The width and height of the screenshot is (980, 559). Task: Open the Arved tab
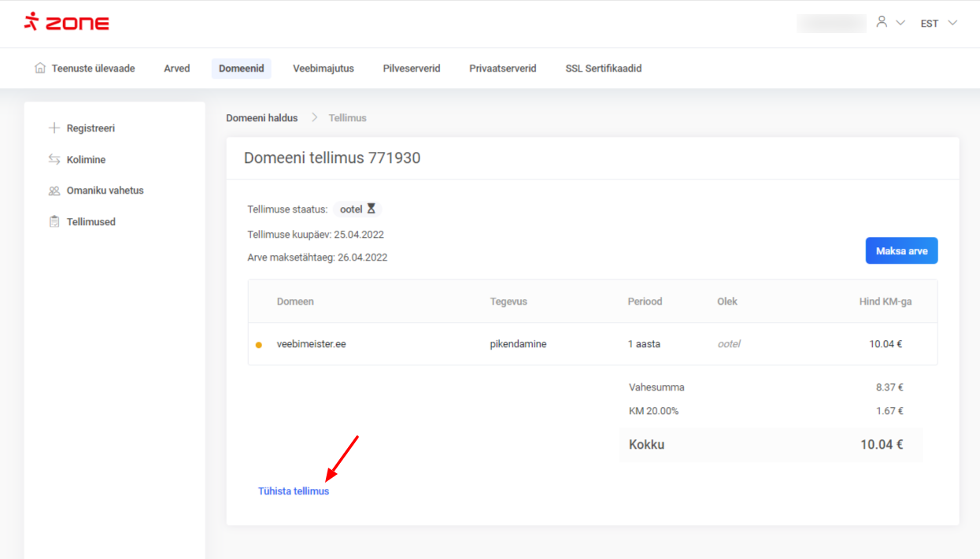(x=177, y=68)
